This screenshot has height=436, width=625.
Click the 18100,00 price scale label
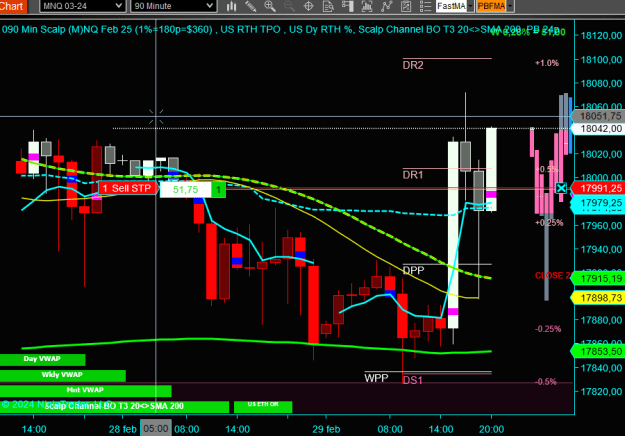601,60
